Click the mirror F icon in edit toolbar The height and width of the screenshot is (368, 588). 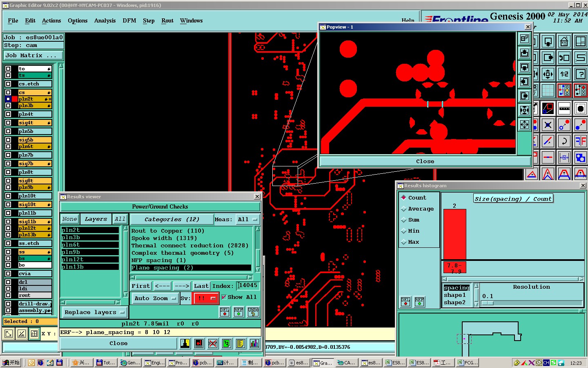[580, 141]
